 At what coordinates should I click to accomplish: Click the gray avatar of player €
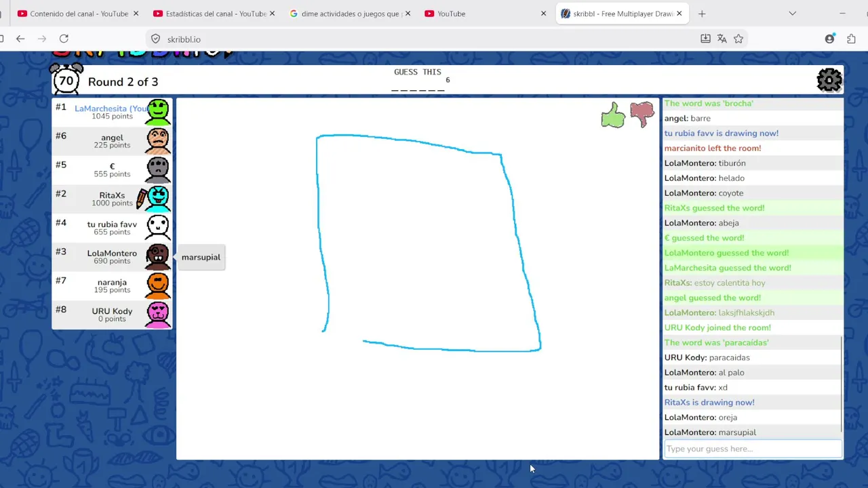pos(158,169)
